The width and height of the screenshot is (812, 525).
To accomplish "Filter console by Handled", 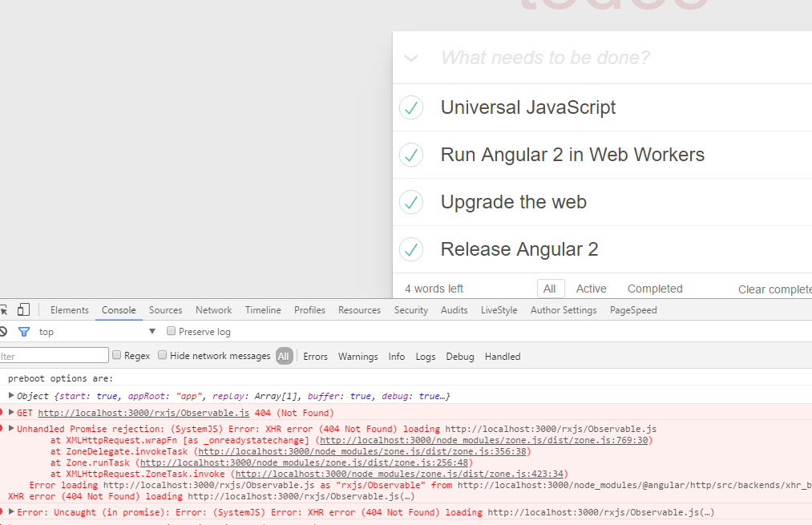I will (503, 356).
